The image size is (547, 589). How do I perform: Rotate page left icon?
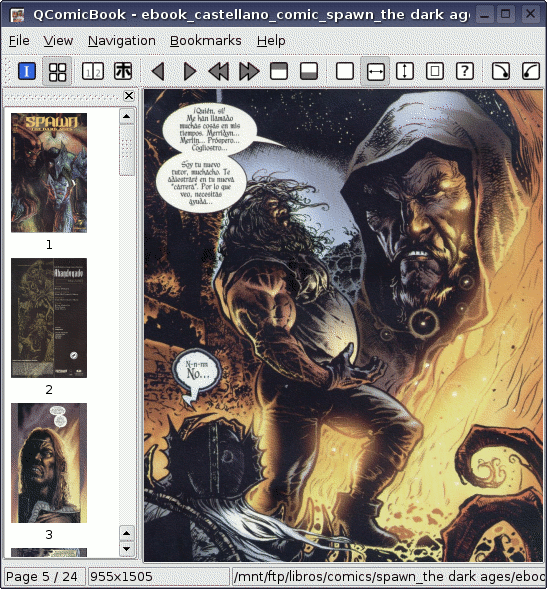point(531,71)
